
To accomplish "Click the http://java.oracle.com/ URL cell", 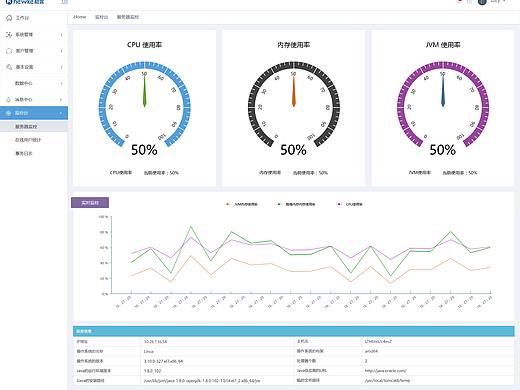I will (386, 371).
